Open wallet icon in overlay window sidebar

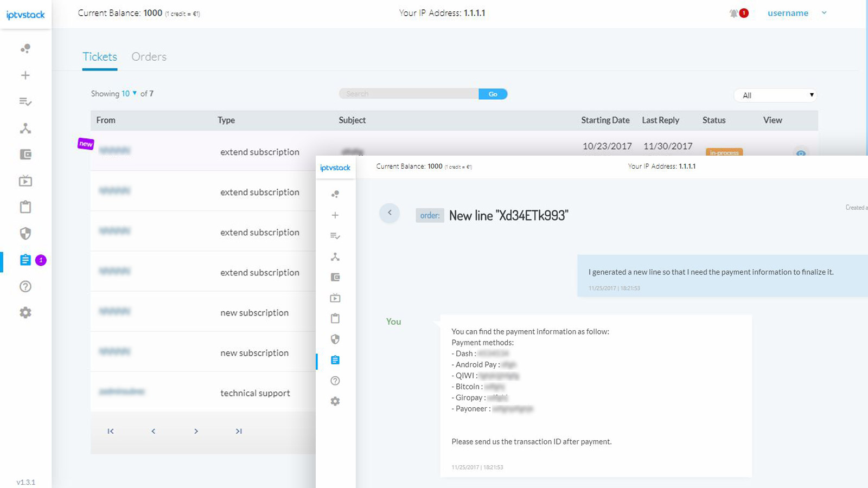coord(335,277)
